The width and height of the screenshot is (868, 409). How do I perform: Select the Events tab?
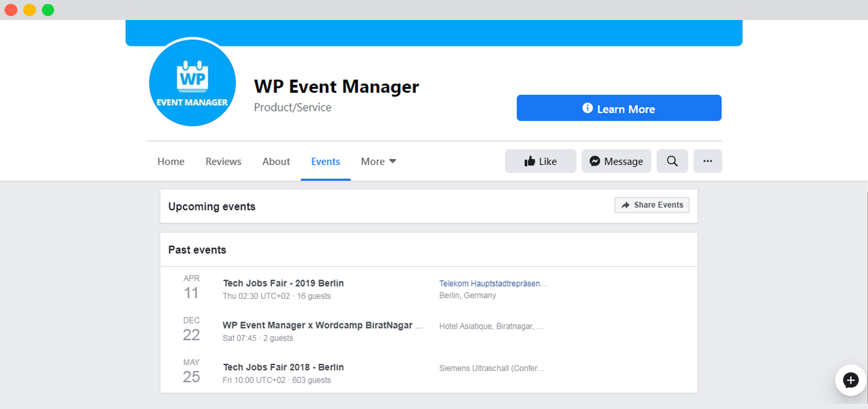coord(326,161)
